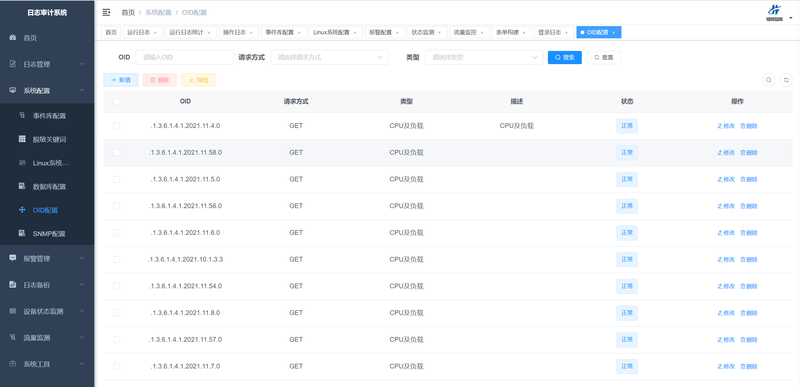Close the 报警配置 tab via its x
800x387 pixels.
[397, 33]
